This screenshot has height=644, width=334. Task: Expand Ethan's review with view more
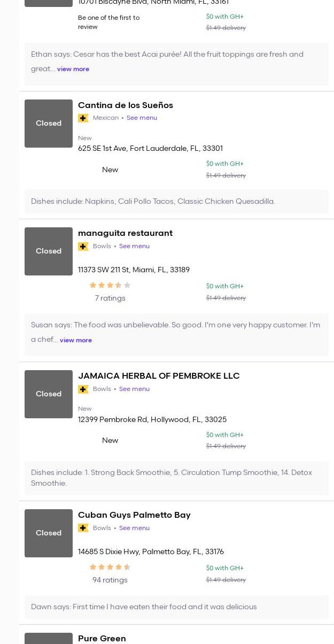[x=73, y=69]
